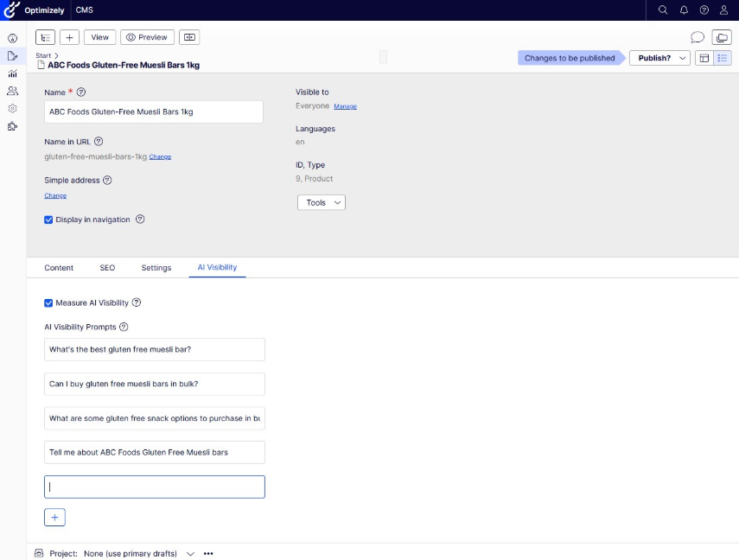Click the plus create content button
Image resolution: width=739 pixels, height=560 pixels.
[69, 37]
